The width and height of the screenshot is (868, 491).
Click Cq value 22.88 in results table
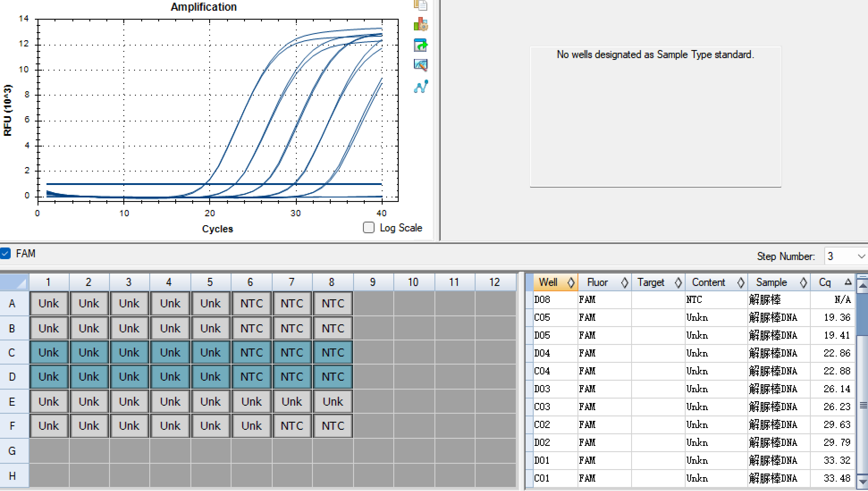pos(833,371)
